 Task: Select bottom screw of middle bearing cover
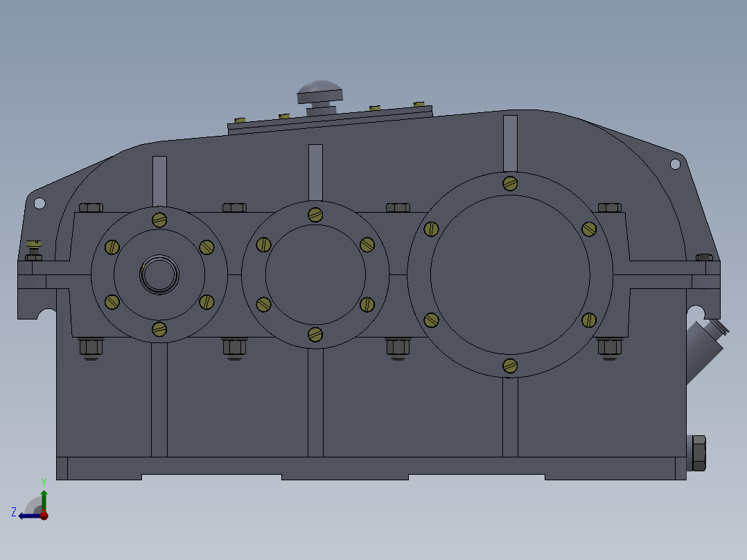point(315,335)
